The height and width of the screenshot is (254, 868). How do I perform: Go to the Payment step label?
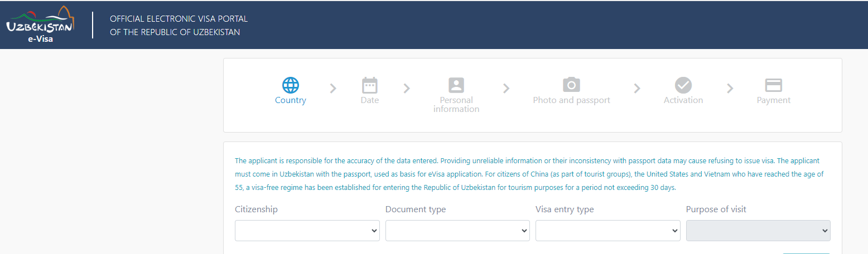click(x=773, y=100)
